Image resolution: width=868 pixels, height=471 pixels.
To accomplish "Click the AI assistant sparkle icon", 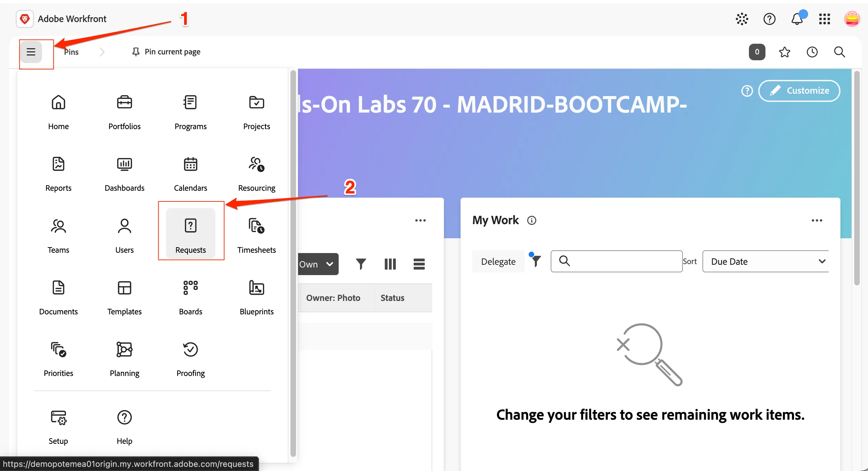I will point(742,19).
